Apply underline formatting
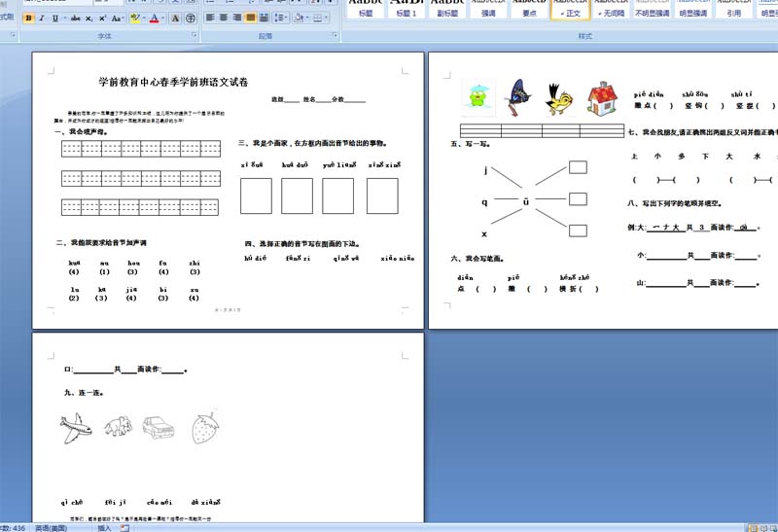Screen dimensions: 778x532 [x=54, y=18]
